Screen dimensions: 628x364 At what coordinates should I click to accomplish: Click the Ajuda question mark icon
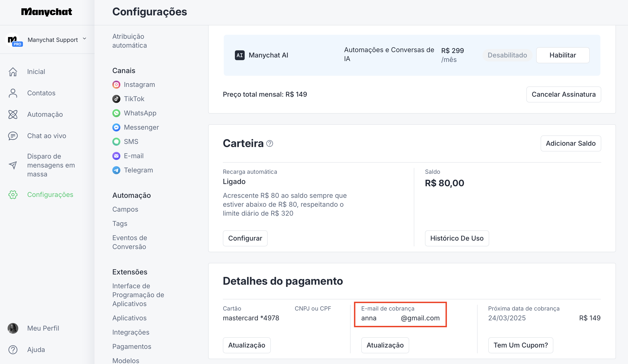pyautogui.click(x=13, y=350)
